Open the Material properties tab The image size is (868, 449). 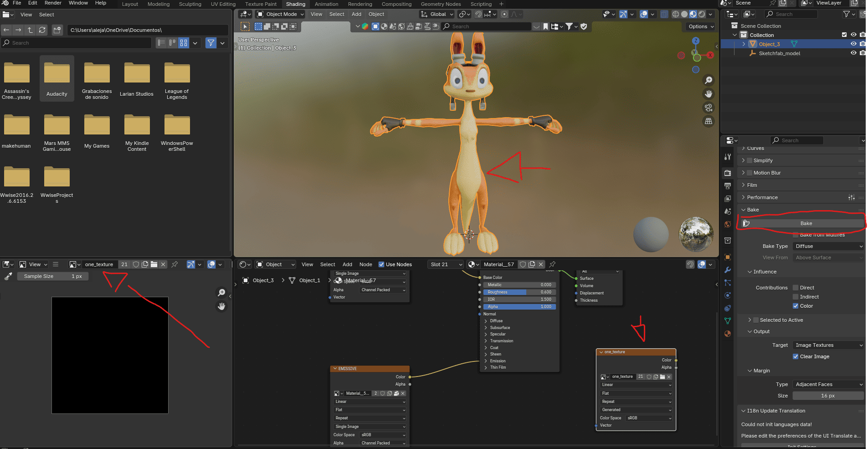coord(728,334)
